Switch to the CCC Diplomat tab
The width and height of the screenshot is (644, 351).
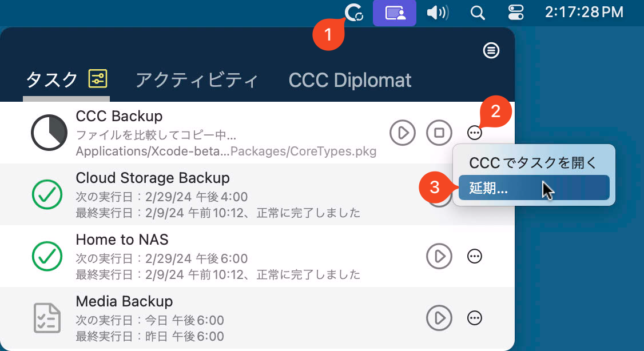coord(350,80)
